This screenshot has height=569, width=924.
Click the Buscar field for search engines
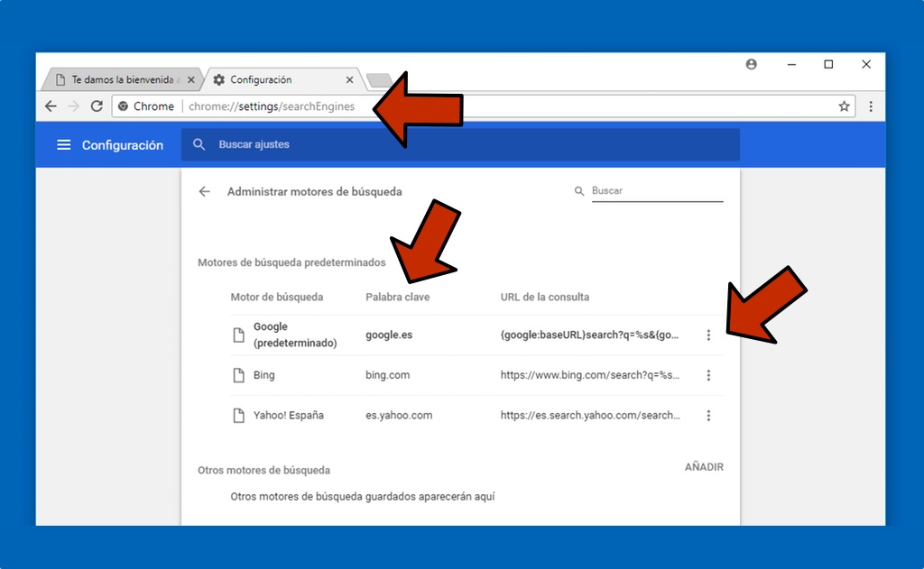(x=656, y=191)
